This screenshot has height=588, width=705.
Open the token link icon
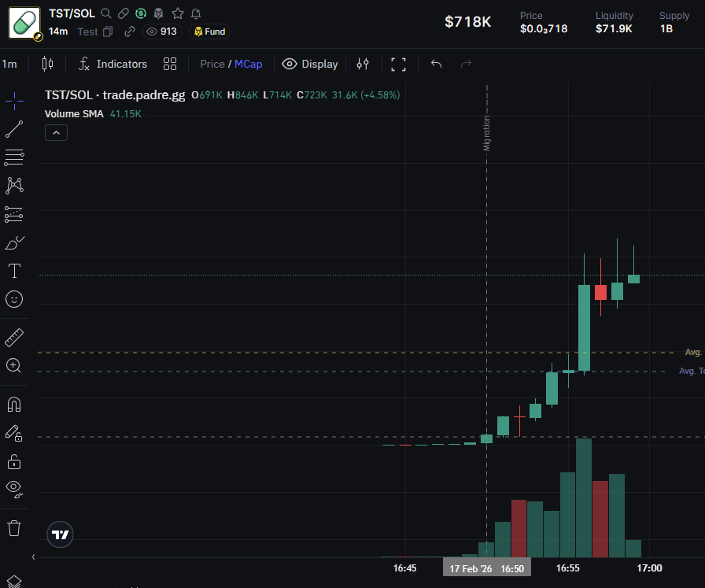tap(130, 31)
